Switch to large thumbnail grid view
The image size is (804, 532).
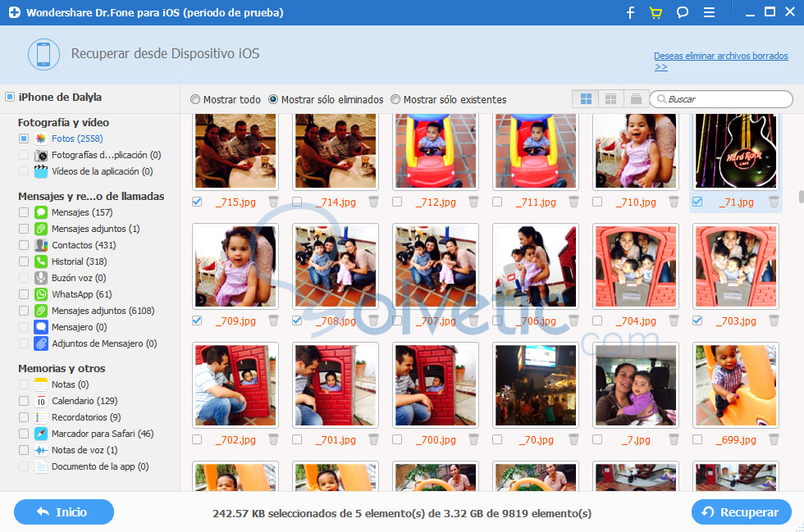point(586,99)
